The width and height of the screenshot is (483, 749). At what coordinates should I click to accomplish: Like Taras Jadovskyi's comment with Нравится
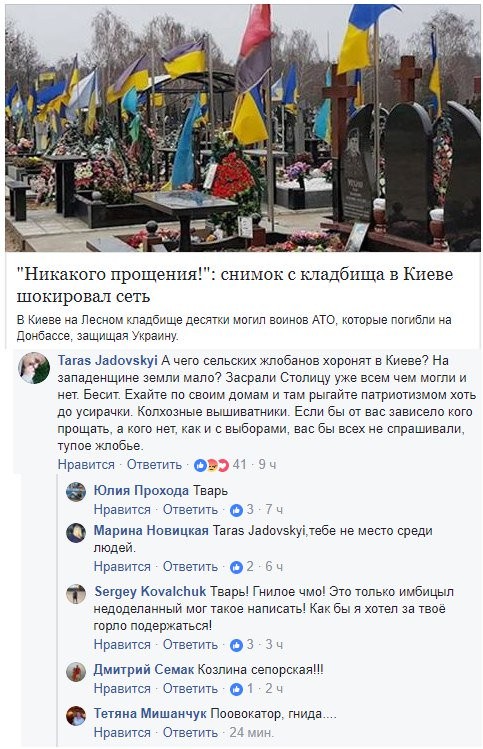(x=86, y=465)
